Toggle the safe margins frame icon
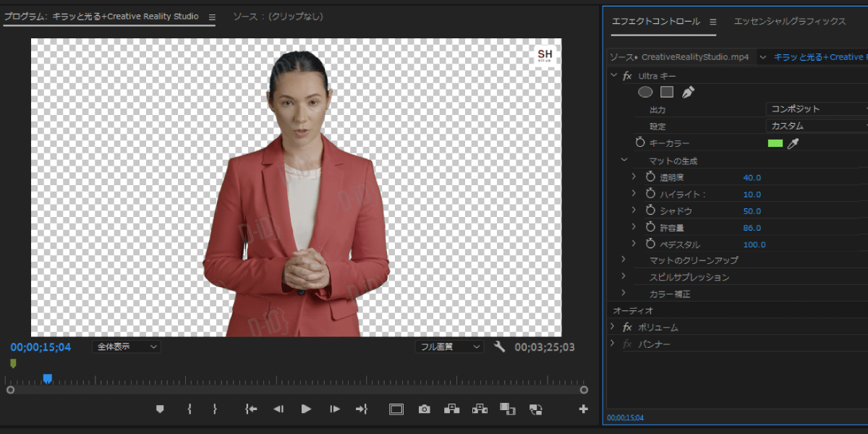This screenshot has height=434, width=868. coord(396,409)
